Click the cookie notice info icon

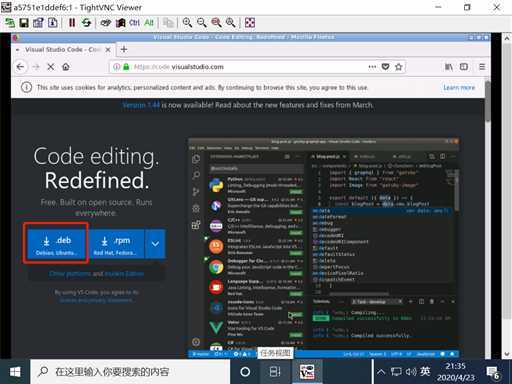(x=26, y=87)
